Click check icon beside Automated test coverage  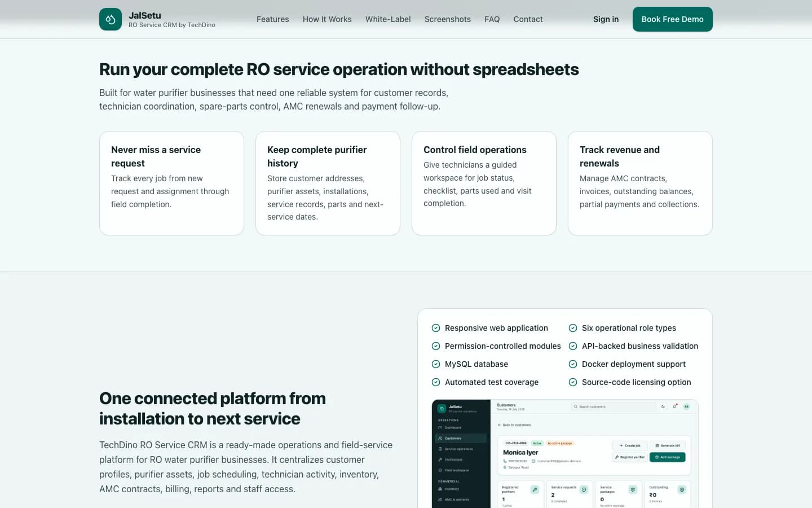436,382
